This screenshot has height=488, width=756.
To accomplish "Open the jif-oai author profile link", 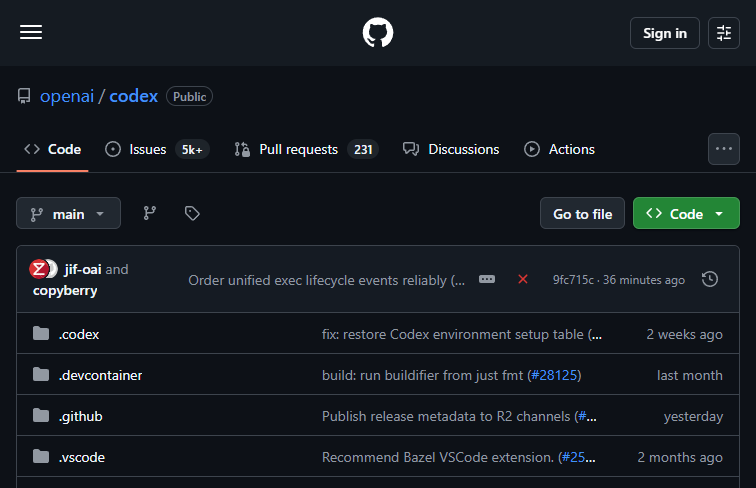I will tap(83, 269).
